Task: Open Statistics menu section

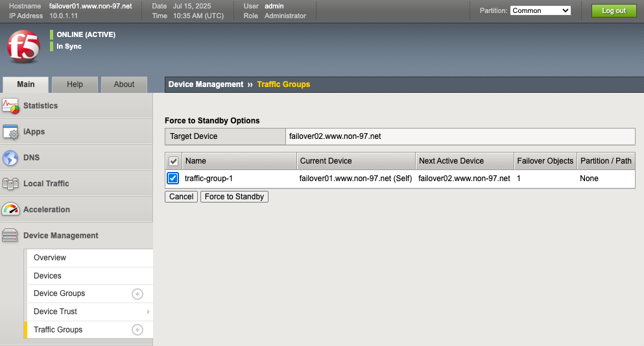Action: coord(77,106)
